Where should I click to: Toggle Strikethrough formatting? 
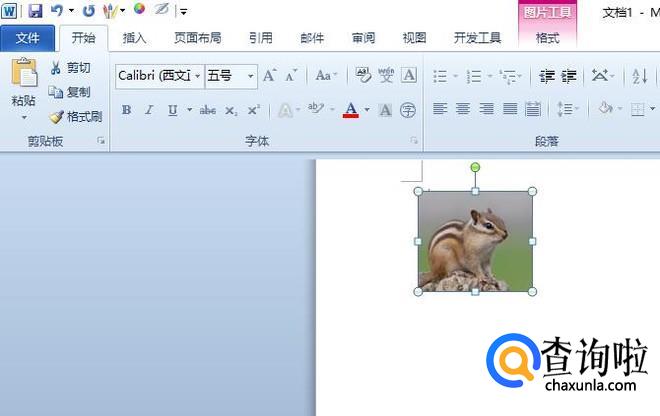coord(208,110)
